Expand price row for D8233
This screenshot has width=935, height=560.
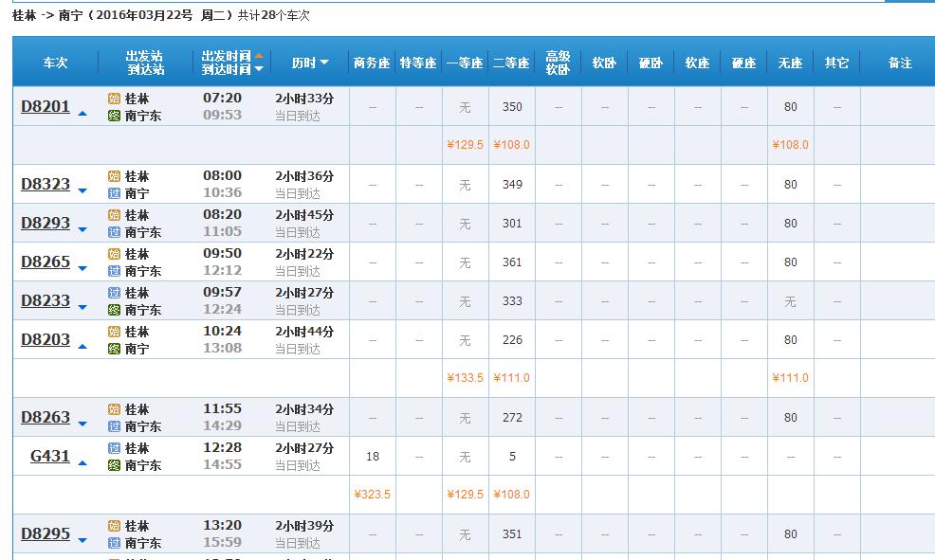point(82,307)
